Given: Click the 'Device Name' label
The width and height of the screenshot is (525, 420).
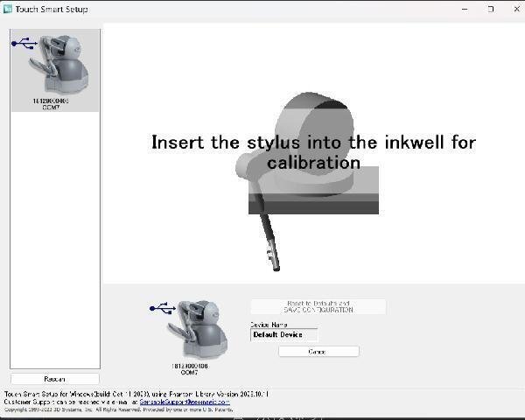Looking at the screenshot, I should pyautogui.click(x=269, y=325).
